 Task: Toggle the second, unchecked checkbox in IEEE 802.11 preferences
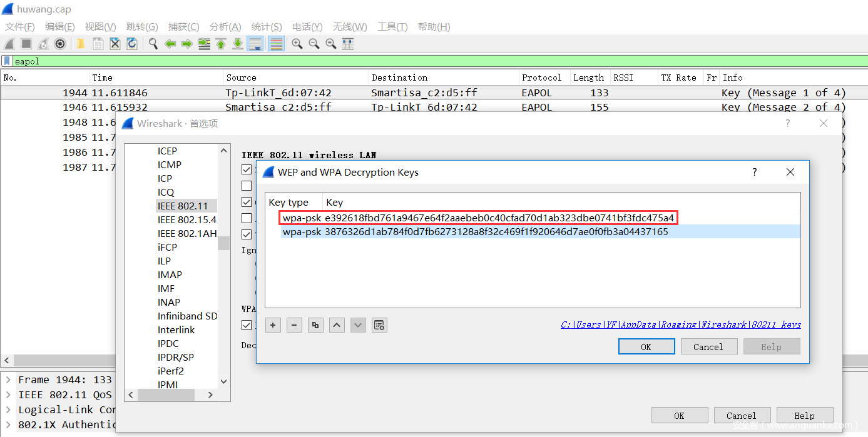[x=247, y=186]
